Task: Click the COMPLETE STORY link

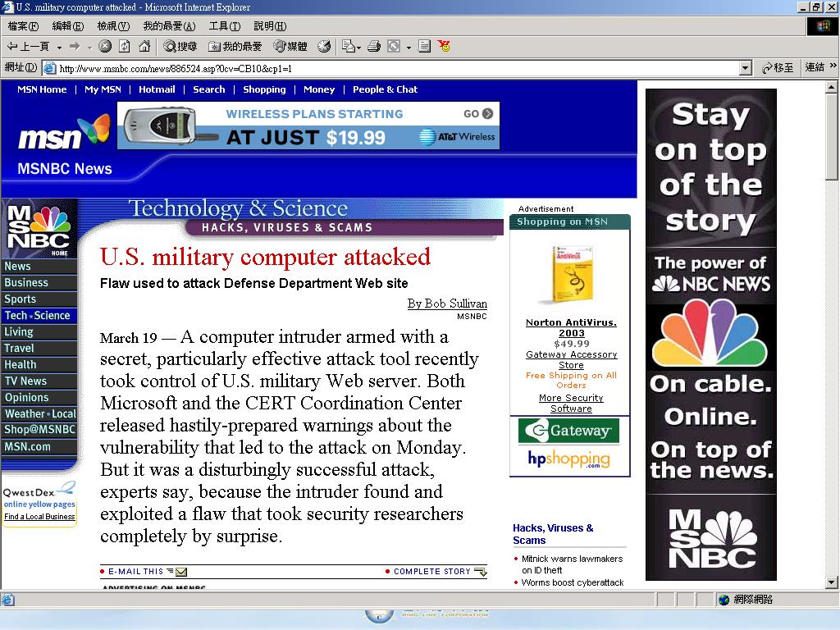Action: coord(436,572)
